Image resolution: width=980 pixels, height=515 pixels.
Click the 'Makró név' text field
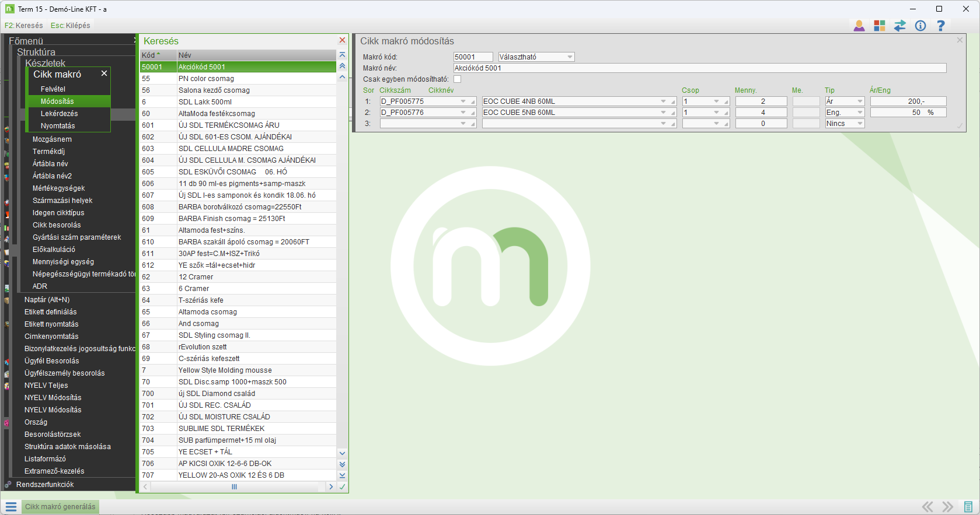click(699, 68)
